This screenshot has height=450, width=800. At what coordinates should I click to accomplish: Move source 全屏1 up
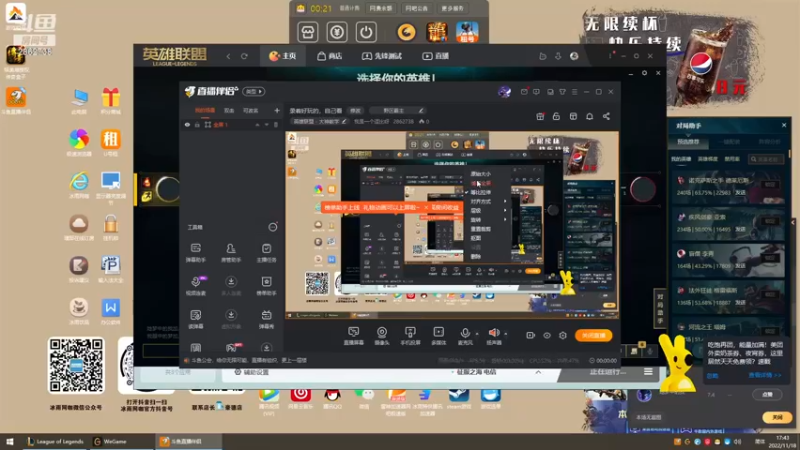point(257,125)
